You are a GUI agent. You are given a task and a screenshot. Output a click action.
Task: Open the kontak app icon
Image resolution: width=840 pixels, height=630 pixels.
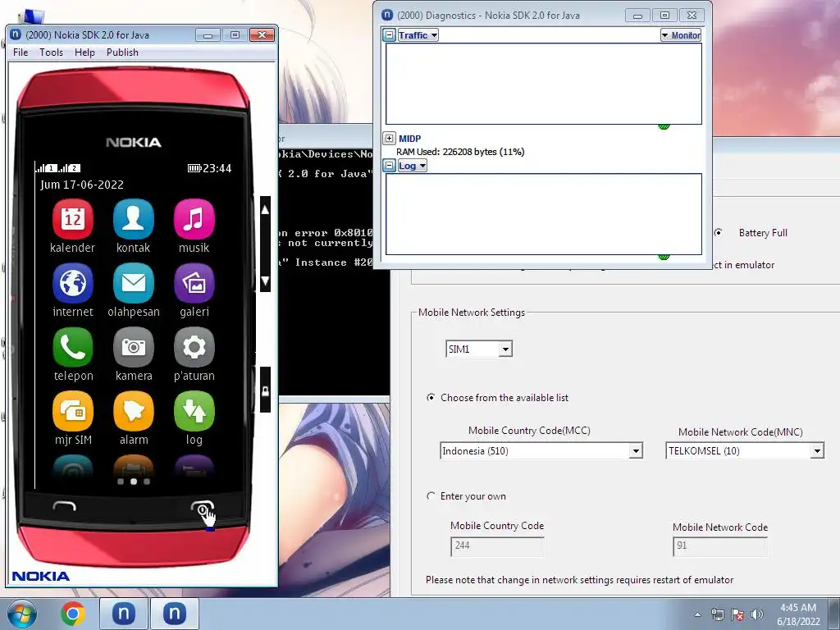pyautogui.click(x=134, y=219)
